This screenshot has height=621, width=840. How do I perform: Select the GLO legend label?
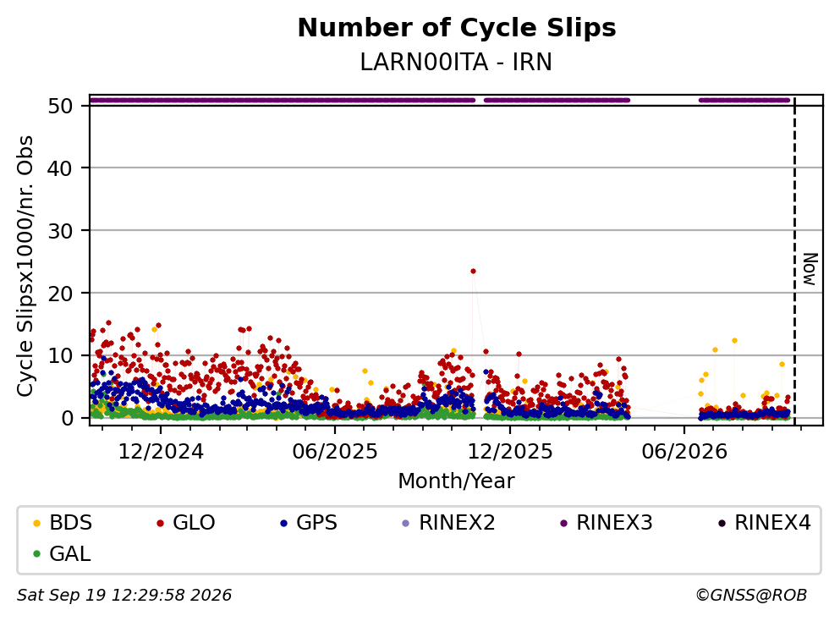(x=194, y=523)
